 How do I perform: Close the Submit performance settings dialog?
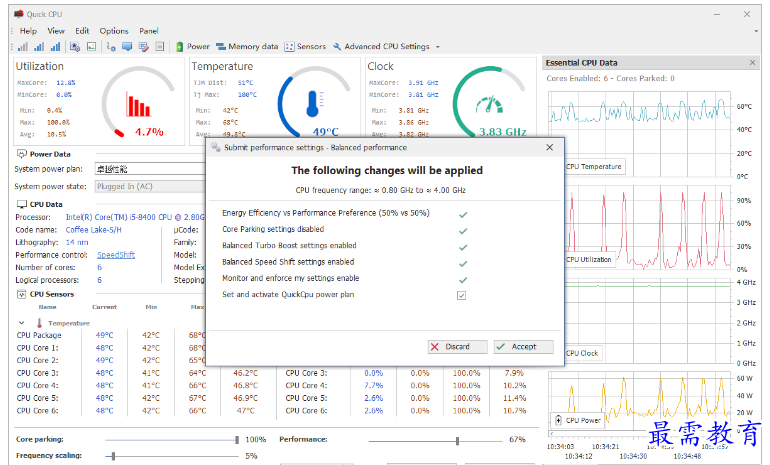click(550, 147)
